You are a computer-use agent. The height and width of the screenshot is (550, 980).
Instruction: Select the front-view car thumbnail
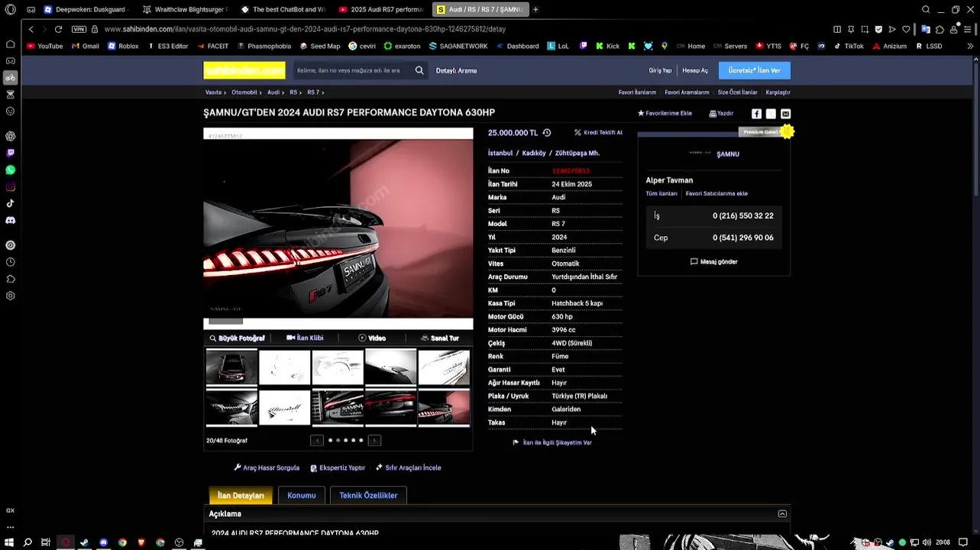coord(231,367)
